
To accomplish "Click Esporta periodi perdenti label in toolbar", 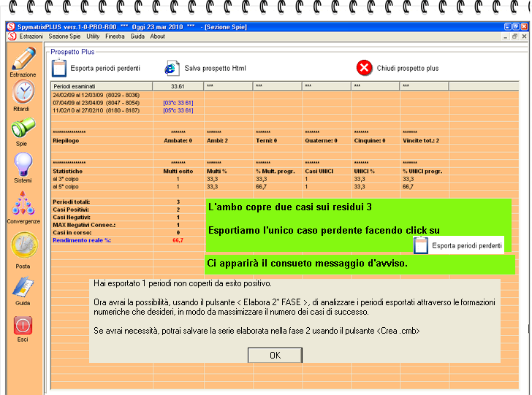I will (105, 68).
